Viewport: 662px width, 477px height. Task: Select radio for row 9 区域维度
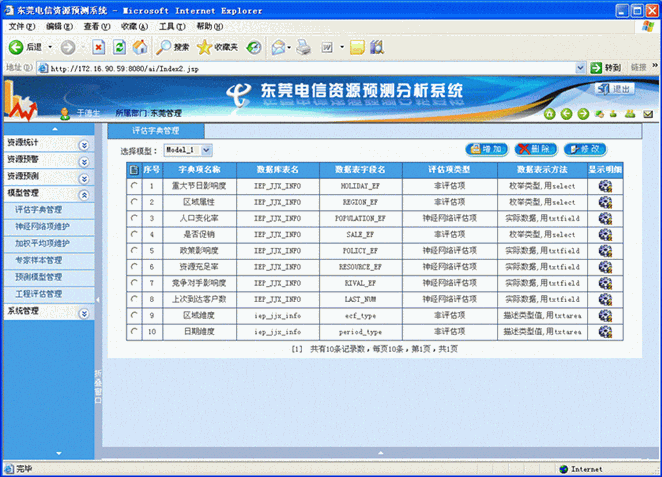(x=134, y=315)
